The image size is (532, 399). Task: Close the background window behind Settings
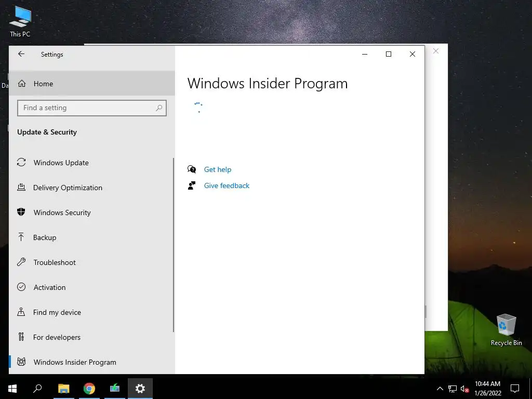pyautogui.click(x=436, y=51)
